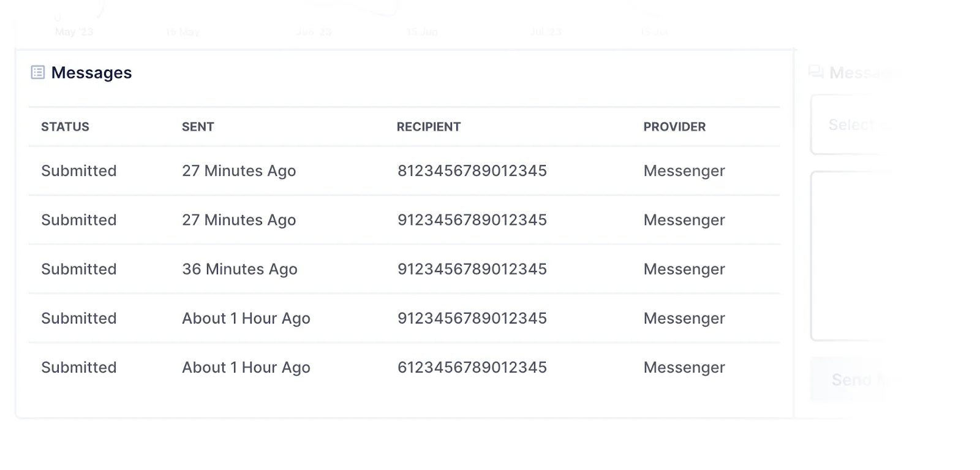Sort the table by the SENT column
Screen dimensions: 980x470
[197, 127]
